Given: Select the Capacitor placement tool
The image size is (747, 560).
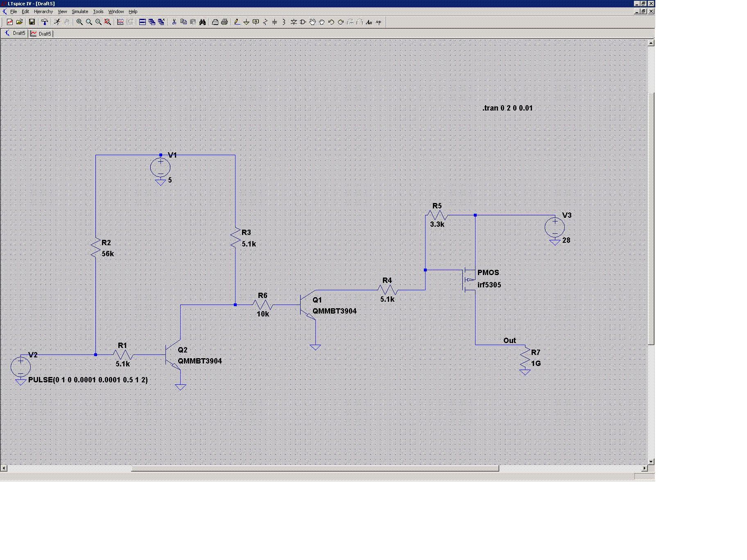Looking at the screenshot, I should pyautogui.click(x=274, y=22).
